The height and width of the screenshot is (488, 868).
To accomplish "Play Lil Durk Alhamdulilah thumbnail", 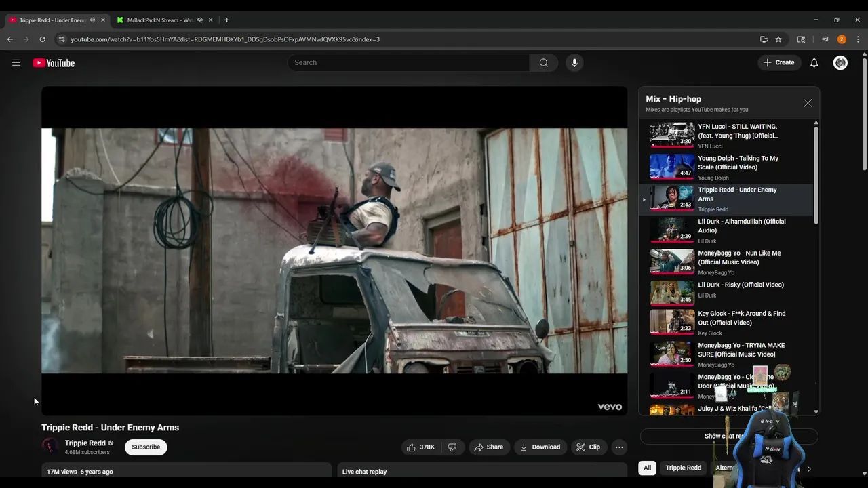I will tap(672, 230).
